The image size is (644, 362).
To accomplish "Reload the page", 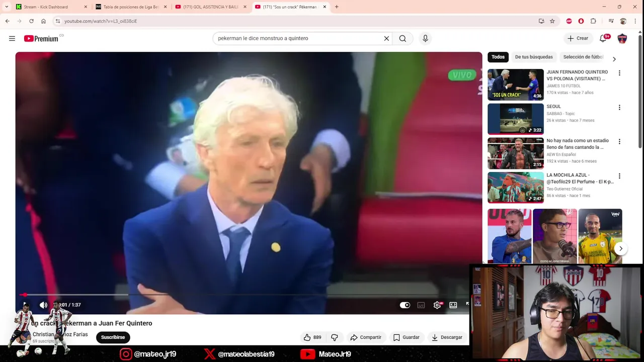I will pos(31,21).
